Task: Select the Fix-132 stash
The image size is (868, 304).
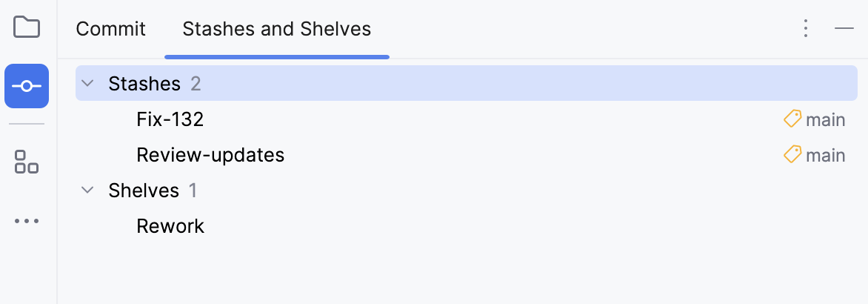Action: coord(170,119)
